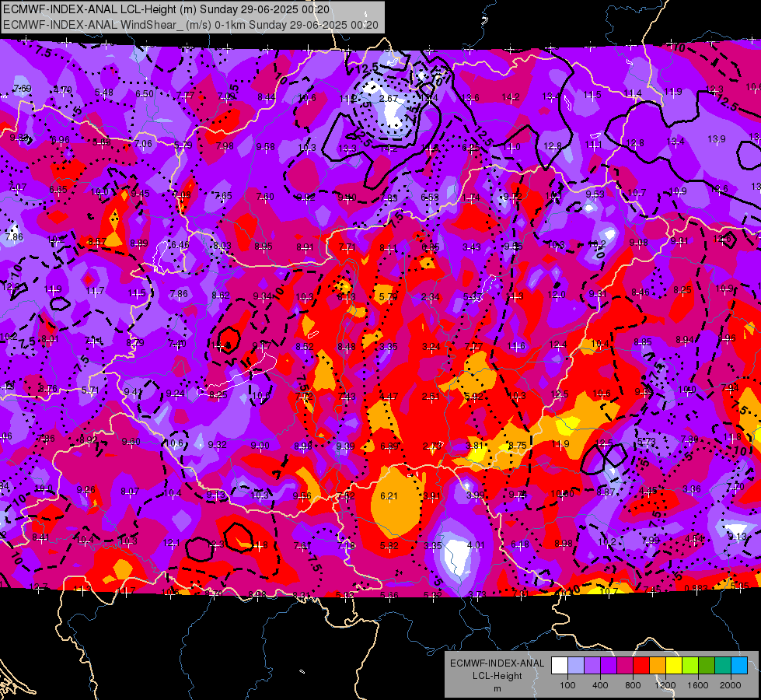Click the 6.89 grid value
The image size is (761, 700).
point(389,446)
